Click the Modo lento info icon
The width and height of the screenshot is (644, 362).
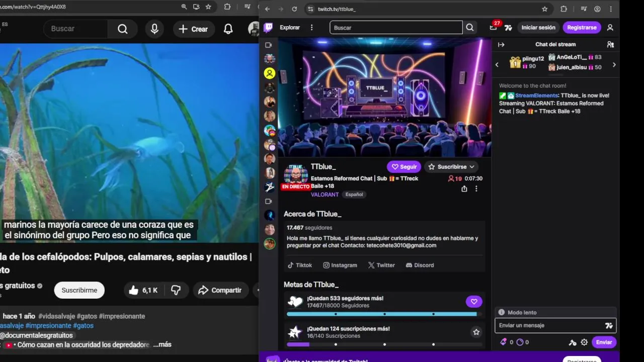[501, 312]
